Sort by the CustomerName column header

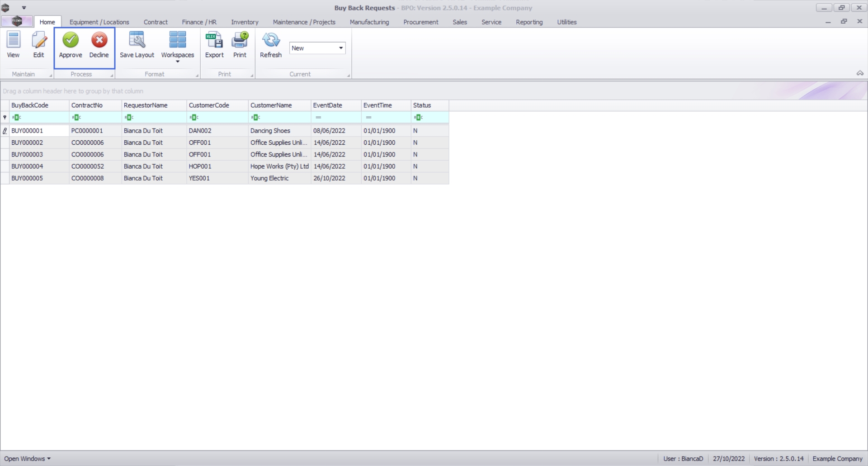279,105
